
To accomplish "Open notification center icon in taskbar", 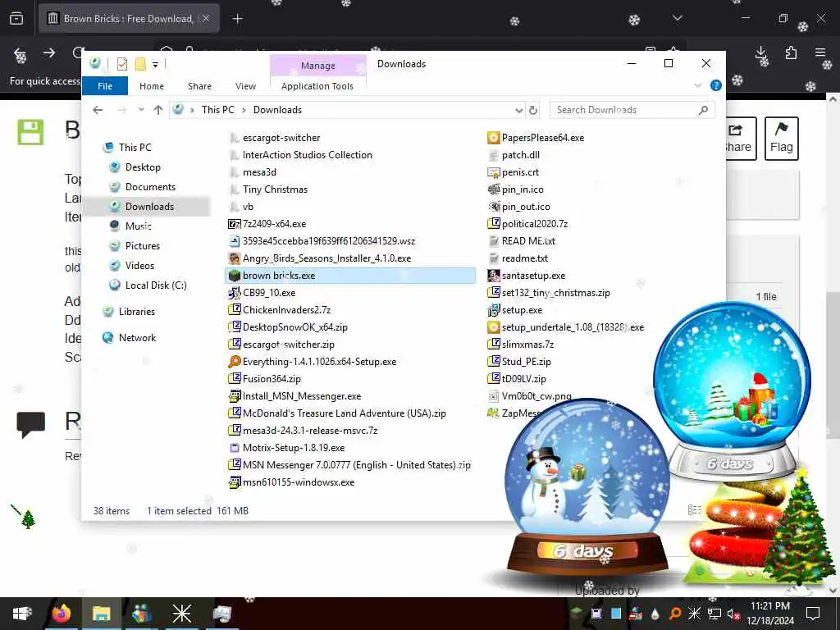I will [x=813, y=613].
